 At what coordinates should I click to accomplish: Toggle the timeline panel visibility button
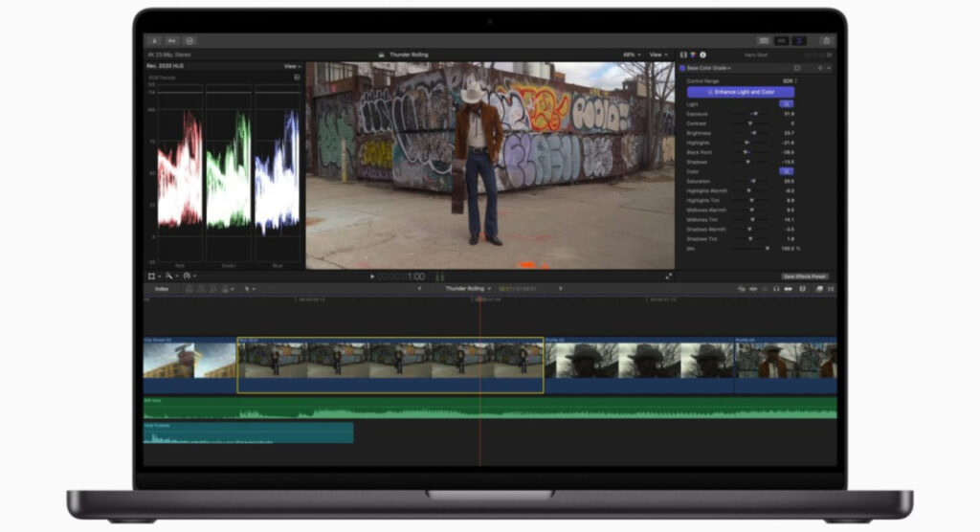coord(781,40)
